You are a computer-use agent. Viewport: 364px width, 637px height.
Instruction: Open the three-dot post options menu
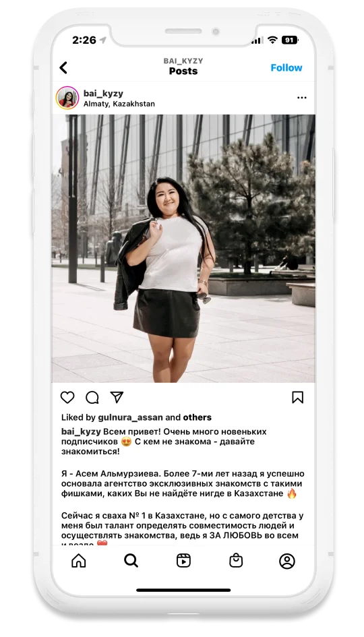[x=302, y=98]
